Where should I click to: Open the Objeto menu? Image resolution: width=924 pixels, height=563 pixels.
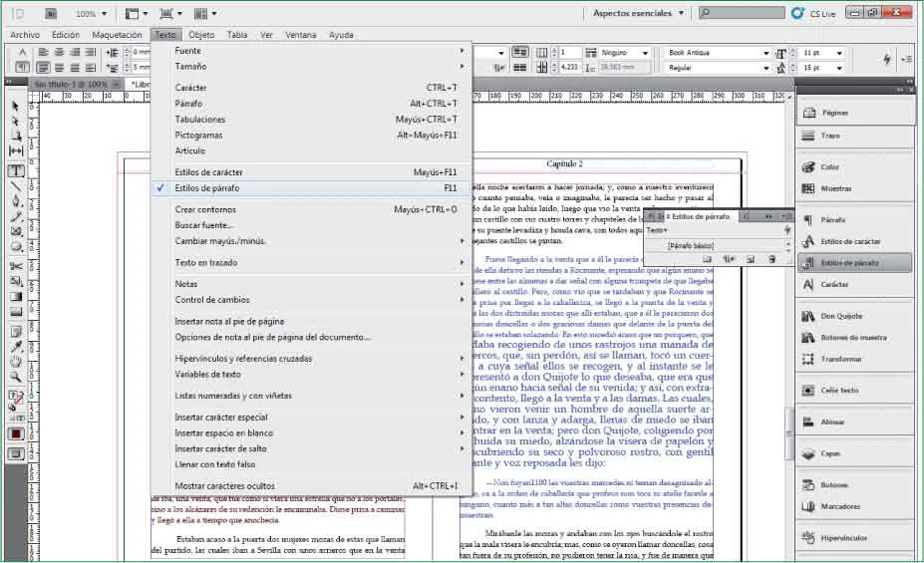pyautogui.click(x=201, y=35)
